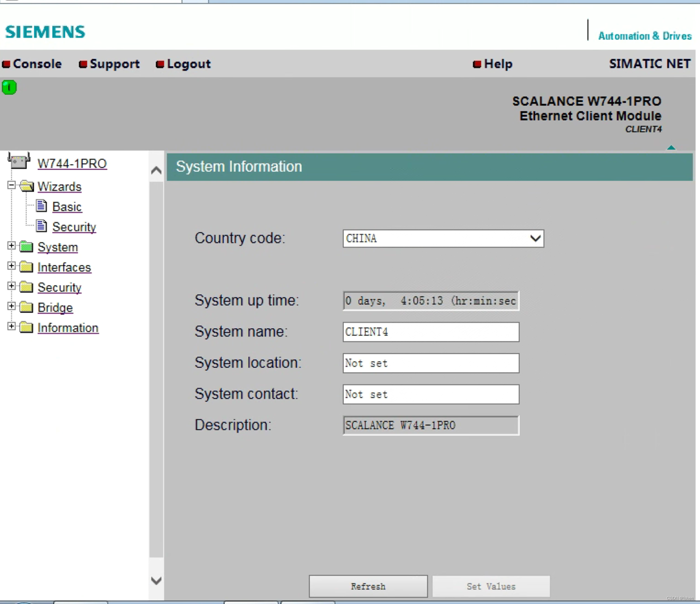This screenshot has height=604, width=700.
Task: Click the System name input field
Action: [431, 332]
